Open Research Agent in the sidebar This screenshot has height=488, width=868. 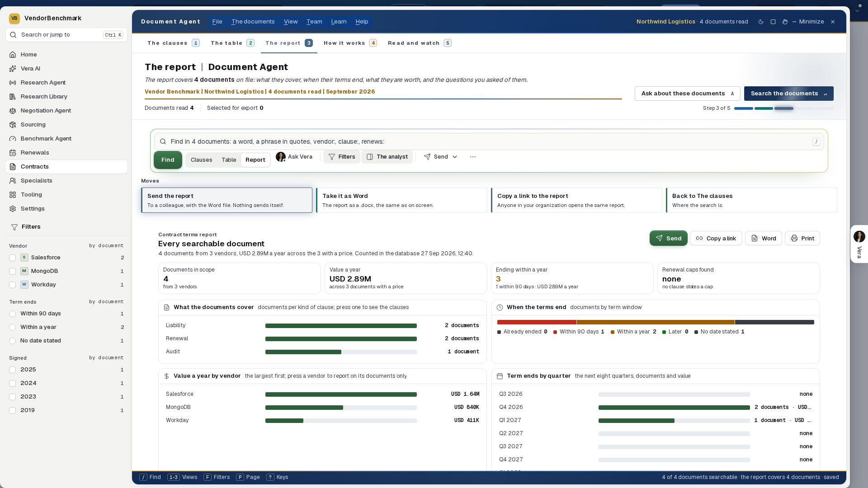click(x=66, y=82)
